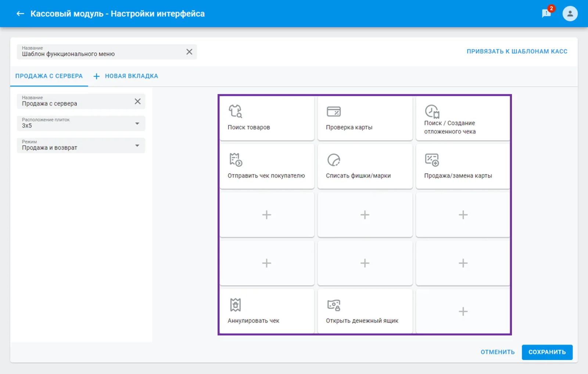Open the Режим Продажа и возврат dropdown
Image resolution: width=588 pixels, height=374 pixels.
[81, 146]
